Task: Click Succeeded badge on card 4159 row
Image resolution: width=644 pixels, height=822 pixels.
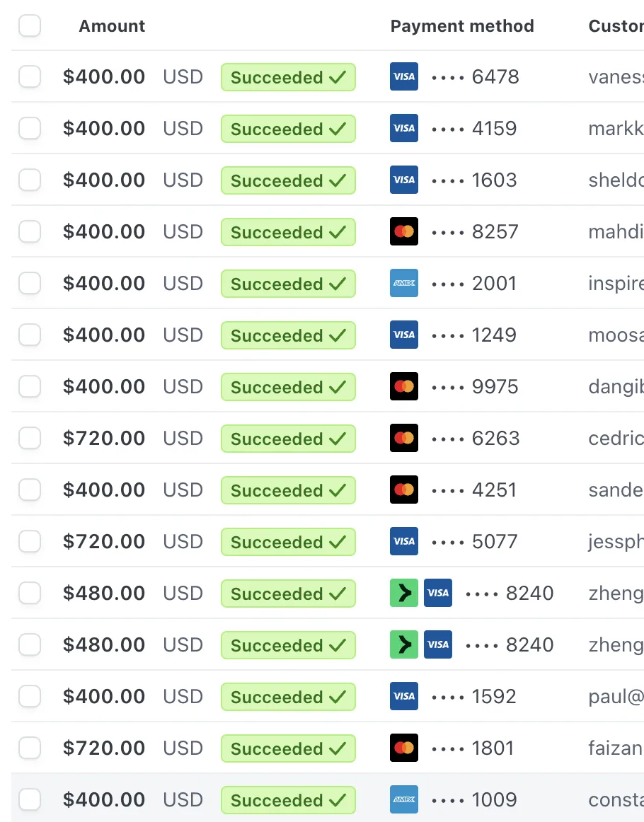Action: (288, 129)
